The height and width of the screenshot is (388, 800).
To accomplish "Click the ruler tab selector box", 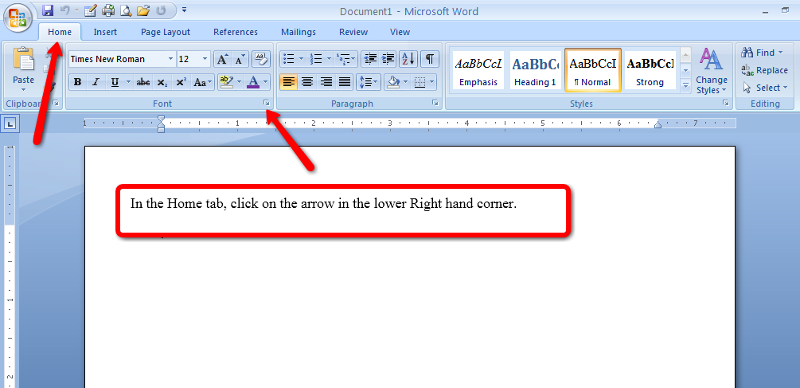I will [x=11, y=124].
